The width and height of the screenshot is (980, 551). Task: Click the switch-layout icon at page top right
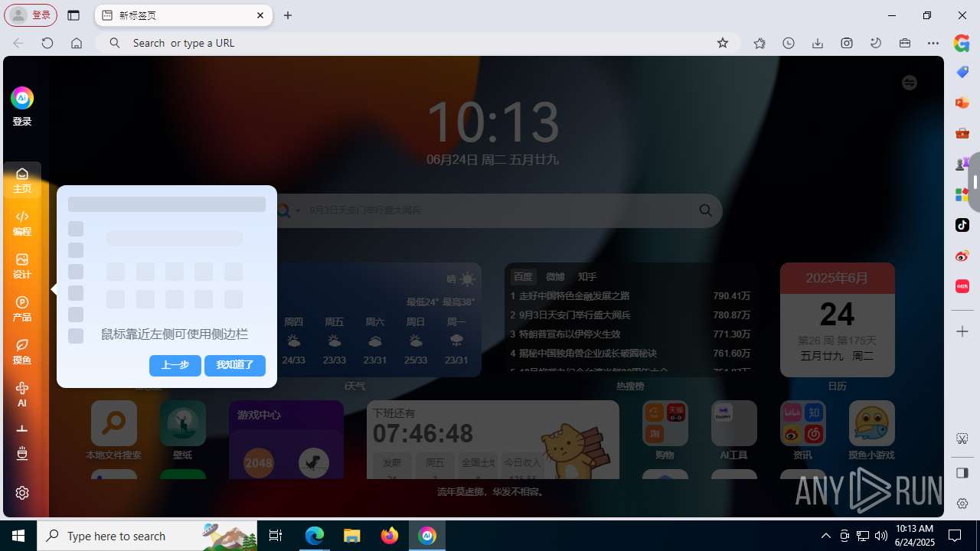[910, 83]
